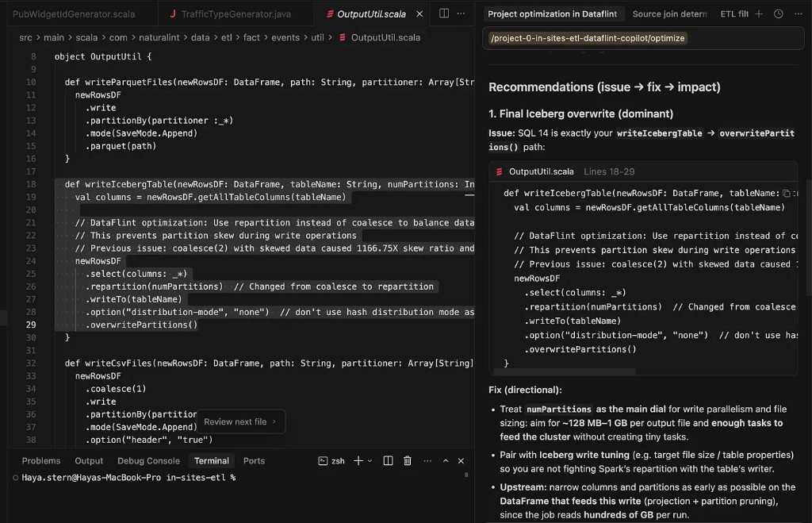Close the bottom panel with X icon
This screenshot has width=812, height=523.
point(462,460)
